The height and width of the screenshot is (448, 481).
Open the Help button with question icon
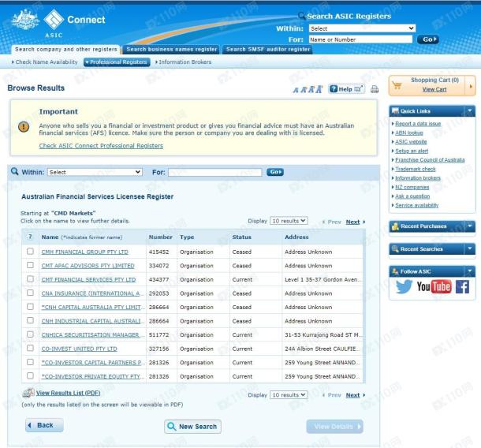coord(346,89)
